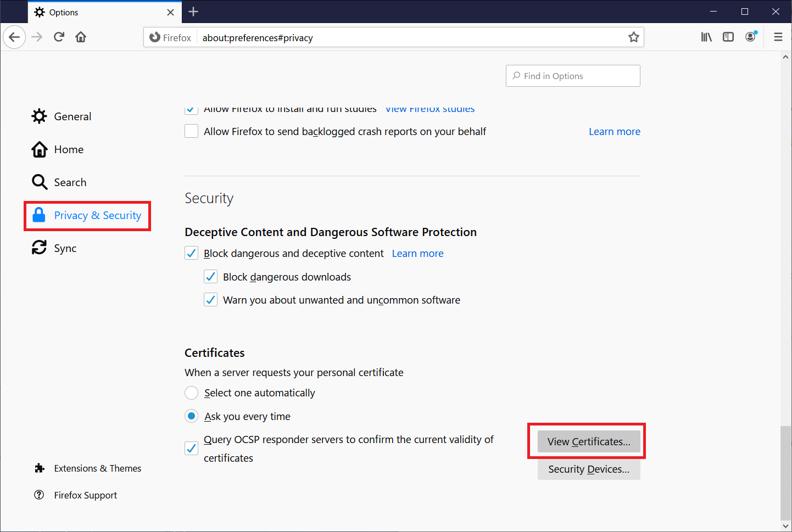Image resolution: width=792 pixels, height=532 pixels.
Task: Uncheck Block dangerous downloads
Action: (x=210, y=276)
